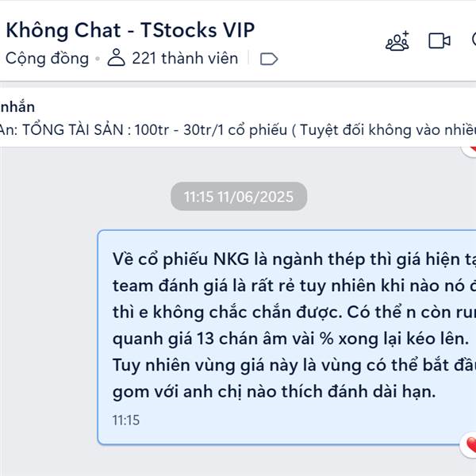Click the 11:15 timestamp inside the message bubble

pos(126,420)
